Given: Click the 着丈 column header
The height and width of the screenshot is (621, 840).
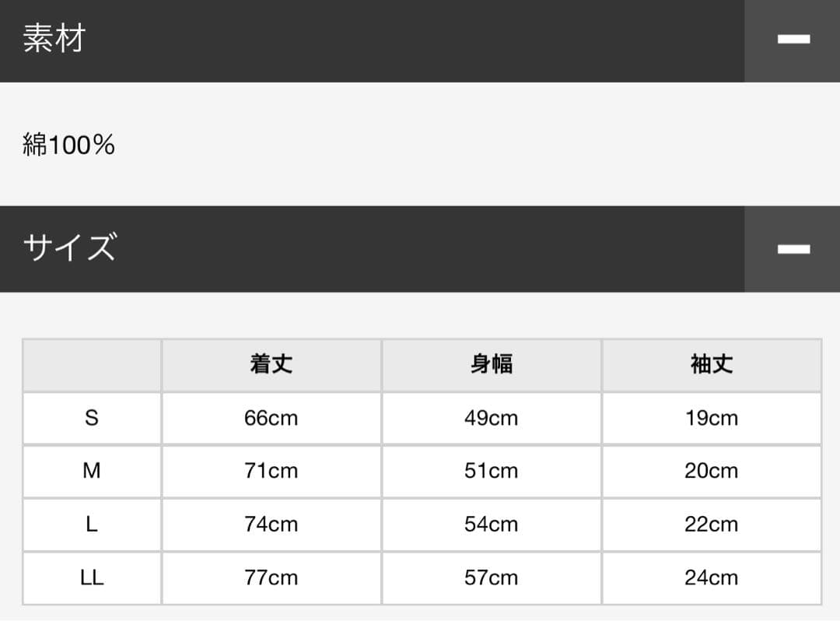Looking at the screenshot, I should (271, 364).
